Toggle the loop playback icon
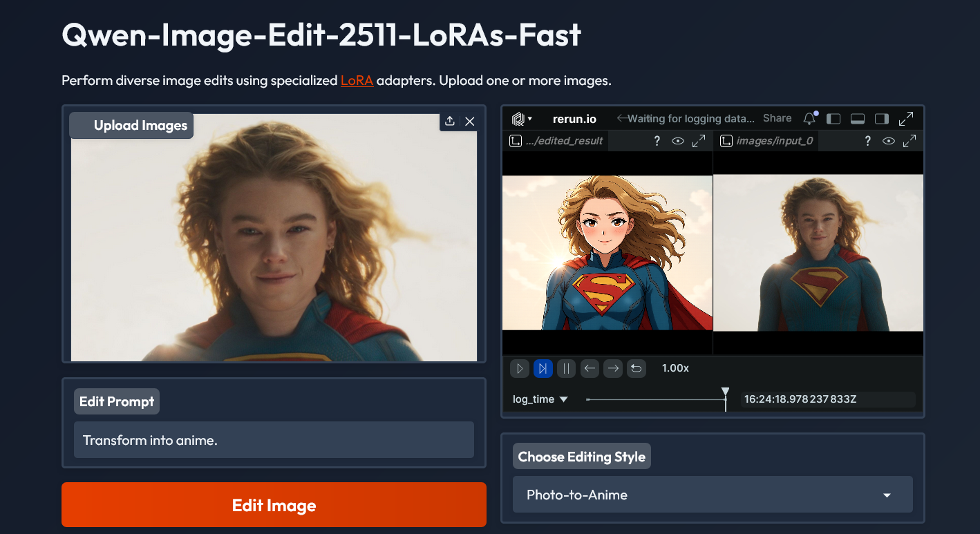Image resolution: width=980 pixels, height=534 pixels. click(x=637, y=369)
